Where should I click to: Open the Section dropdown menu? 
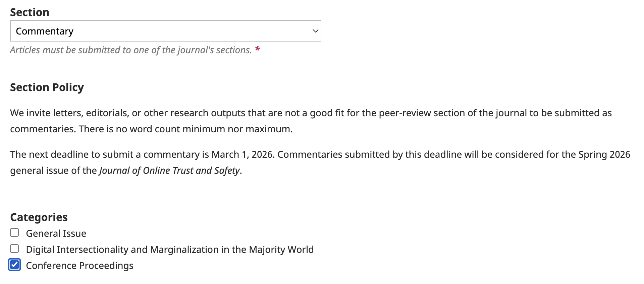(165, 31)
